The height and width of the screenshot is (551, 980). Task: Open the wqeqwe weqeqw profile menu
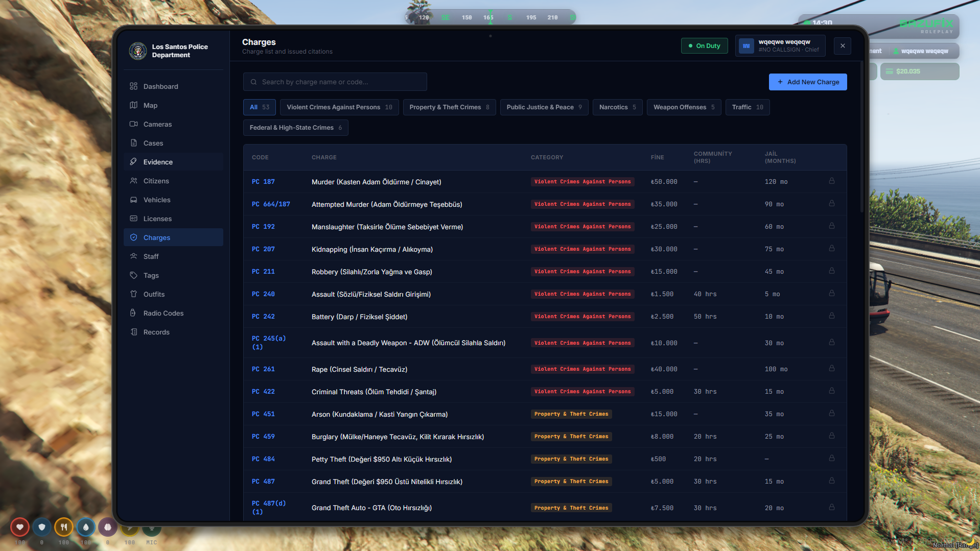(x=780, y=46)
